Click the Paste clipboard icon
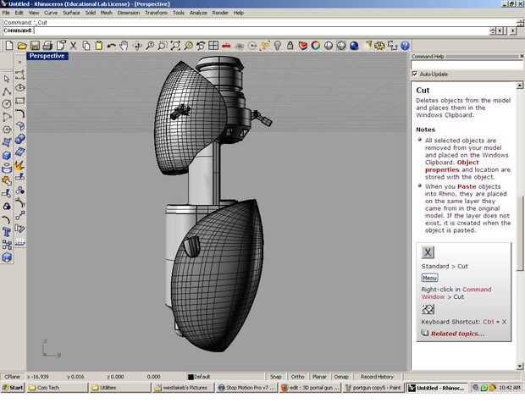This screenshot has width=525, height=420. (99, 46)
